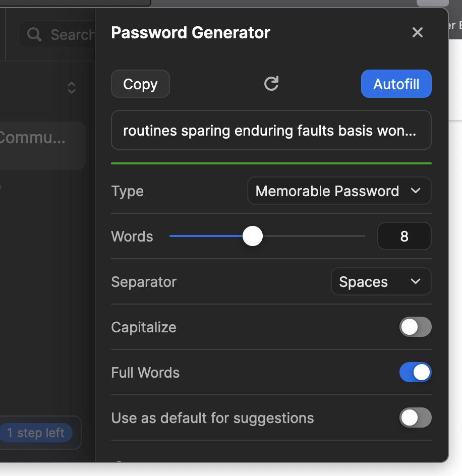Viewport: 462px width, 476px height.
Task: Focus the Search field in the background window
Action: click(x=71, y=35)
